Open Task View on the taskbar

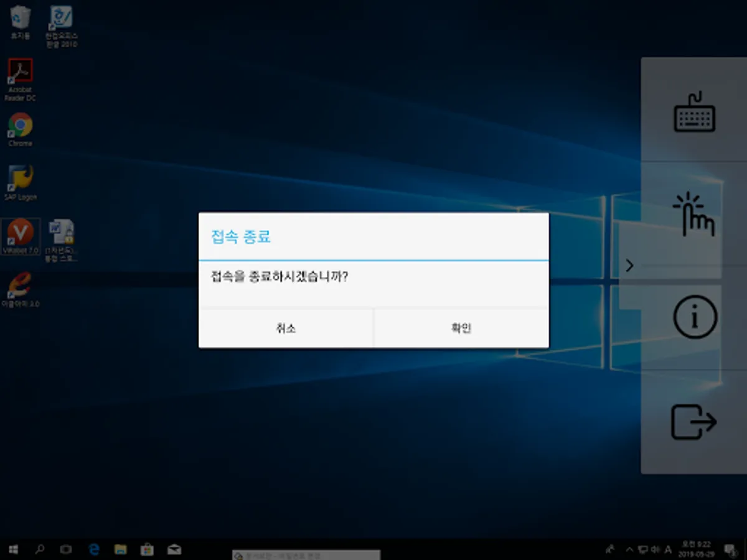pyautogui.click(x=66, y=549)
